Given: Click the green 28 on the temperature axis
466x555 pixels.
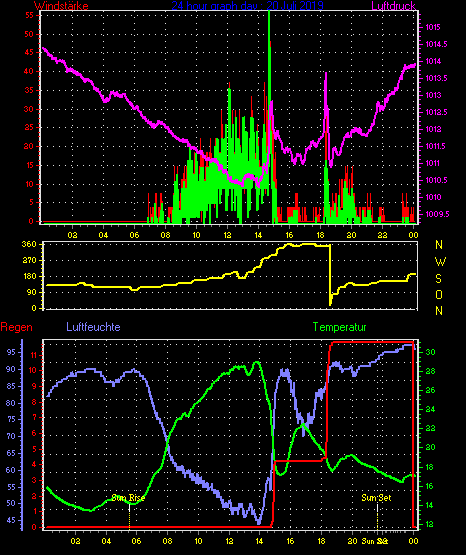Looking at the screenshot, I should coord(430,371).
